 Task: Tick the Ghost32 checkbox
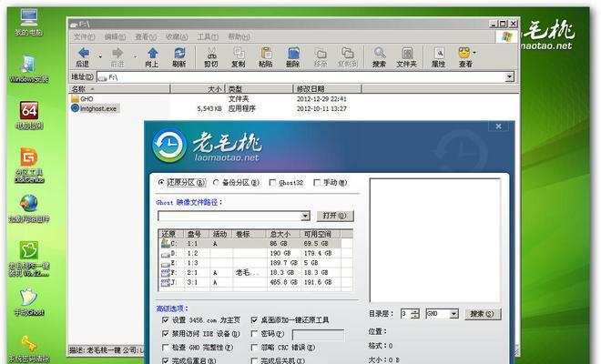[x=272, y=183]
